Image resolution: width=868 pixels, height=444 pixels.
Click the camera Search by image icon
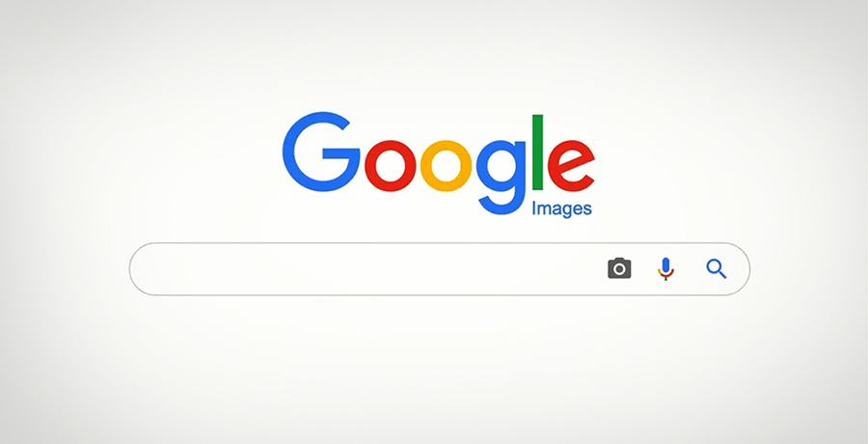(x=619, y=268)
